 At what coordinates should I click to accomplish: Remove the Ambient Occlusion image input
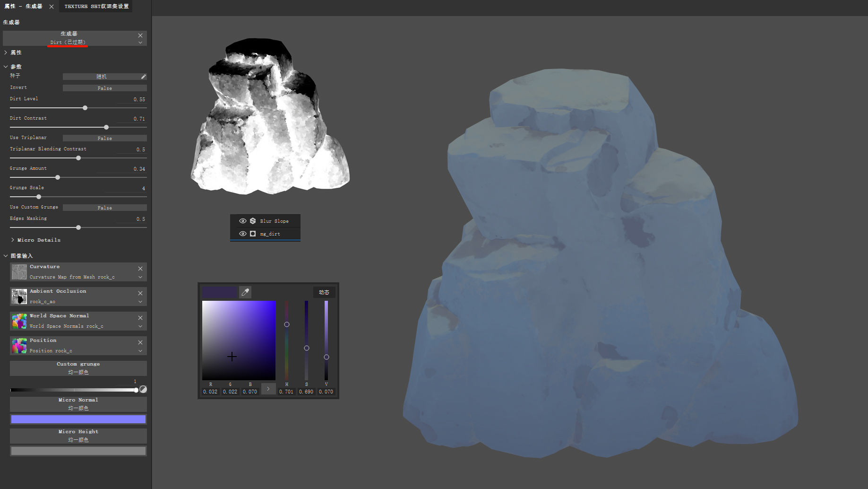[140, 293]
